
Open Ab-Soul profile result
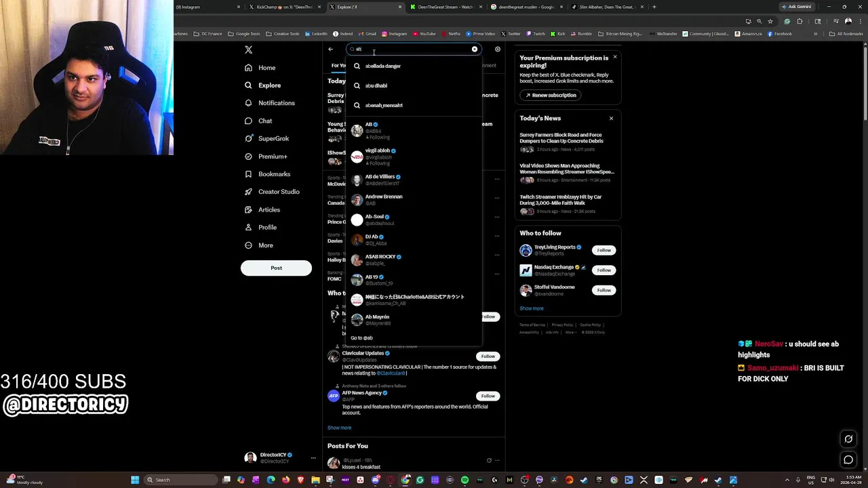[x=414, y=220]
